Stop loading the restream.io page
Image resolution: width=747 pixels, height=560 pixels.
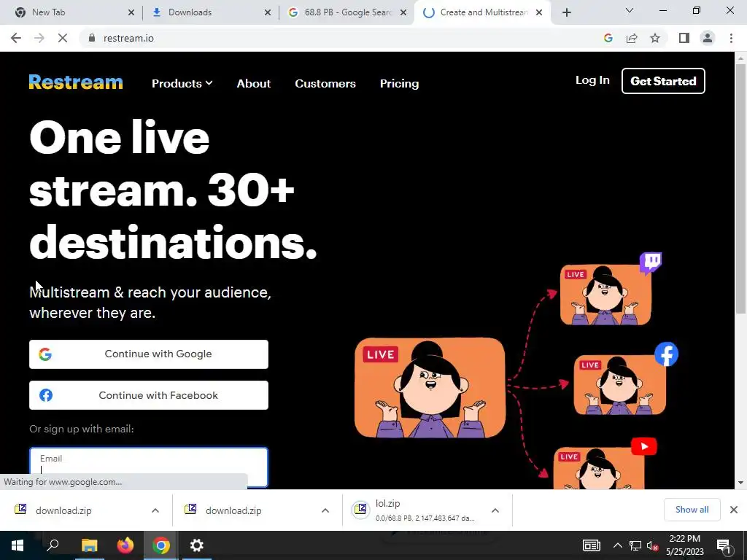63,38
